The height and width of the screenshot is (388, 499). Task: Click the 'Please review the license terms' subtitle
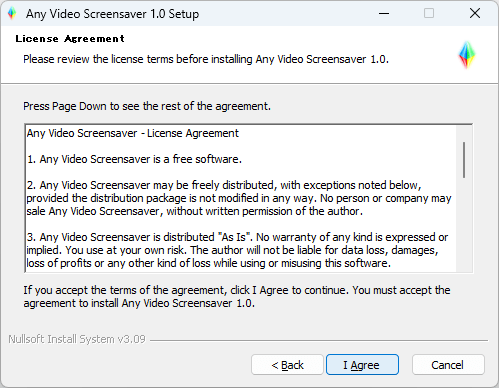[x=206, y=59]
